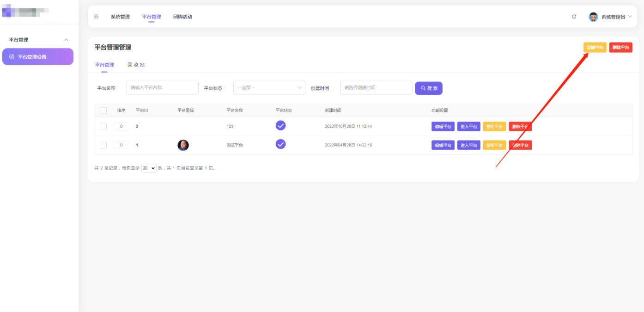Click the status checkmark for 测试平台
This screenshot has width=644, height=312.
click(280, 144)
